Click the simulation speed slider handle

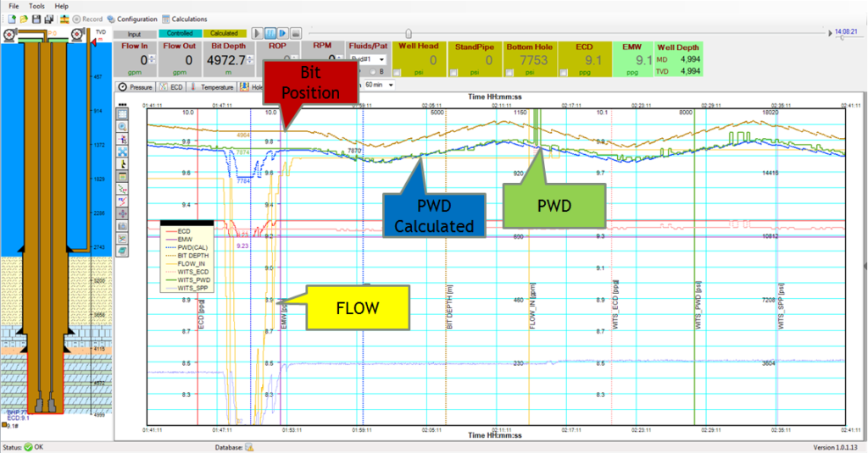click(409, 33)
